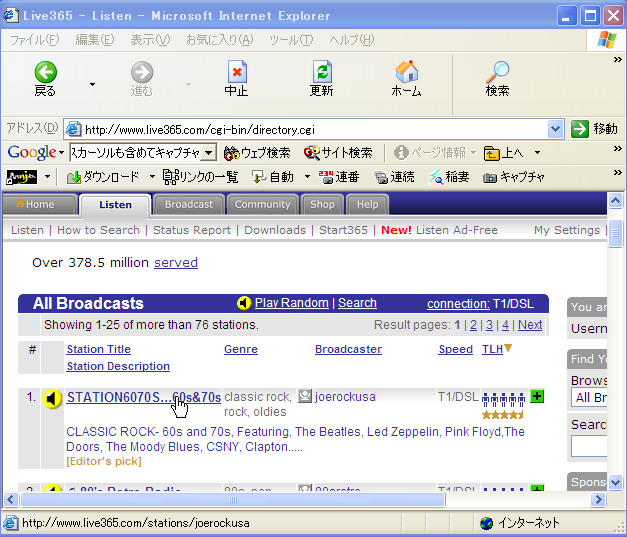This screenshot has height=537, width=627.
Task: Click the horizontal scrollbar thumb
Action: [x=233, y=499]
